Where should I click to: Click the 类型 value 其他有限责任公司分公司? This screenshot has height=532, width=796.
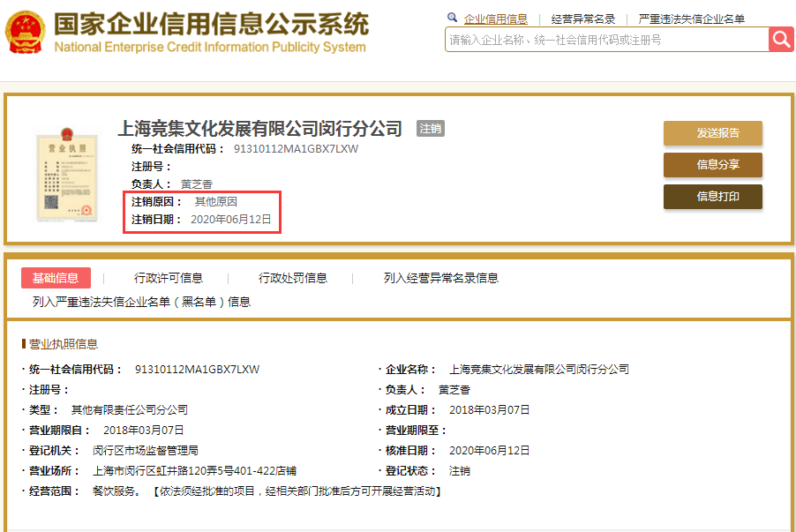(130, 409)
